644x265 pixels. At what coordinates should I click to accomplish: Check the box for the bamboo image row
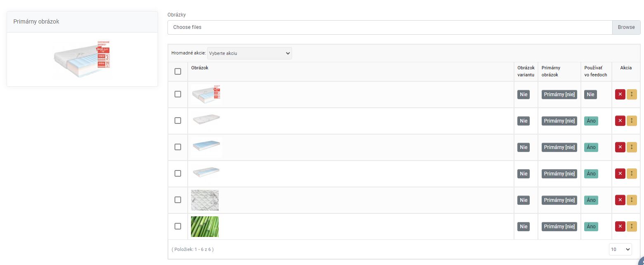pyautogui.click(x=178, y=226)
